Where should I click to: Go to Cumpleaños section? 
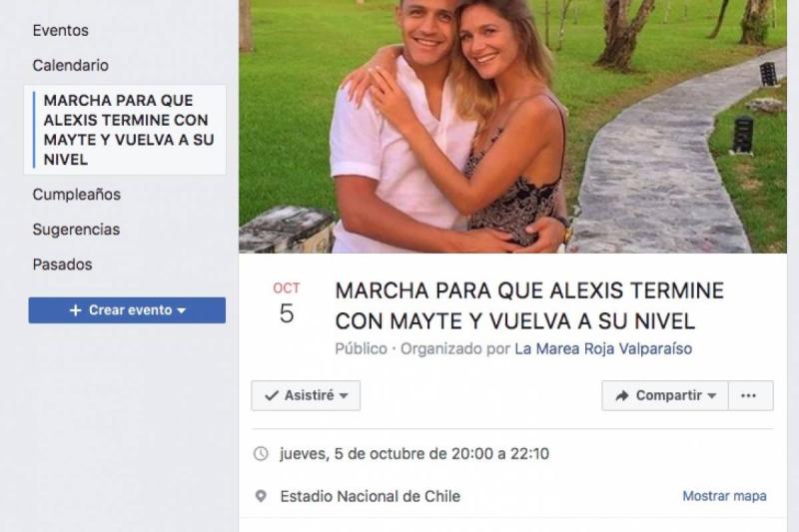coord(77,195)
